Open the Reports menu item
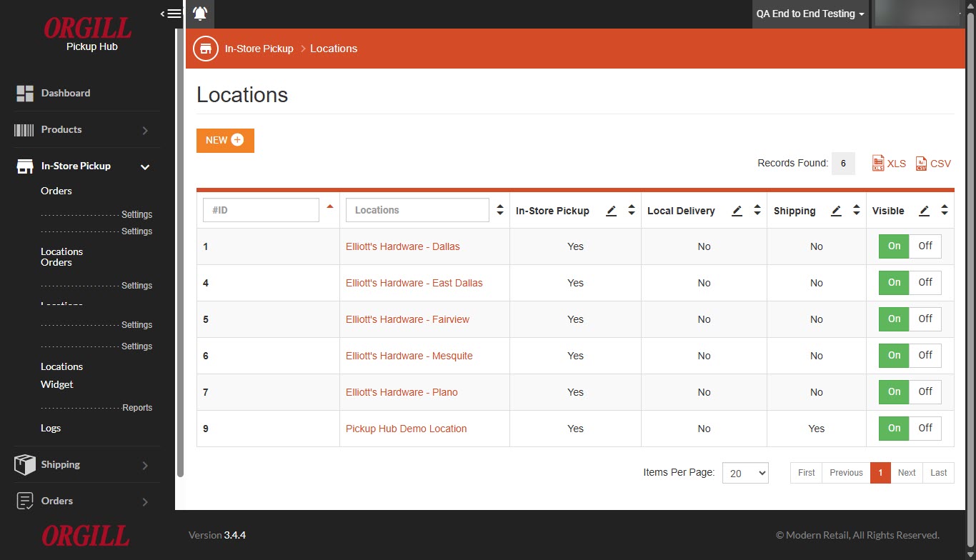The height and width of the screenshot is (560, 976). (137, 408)
